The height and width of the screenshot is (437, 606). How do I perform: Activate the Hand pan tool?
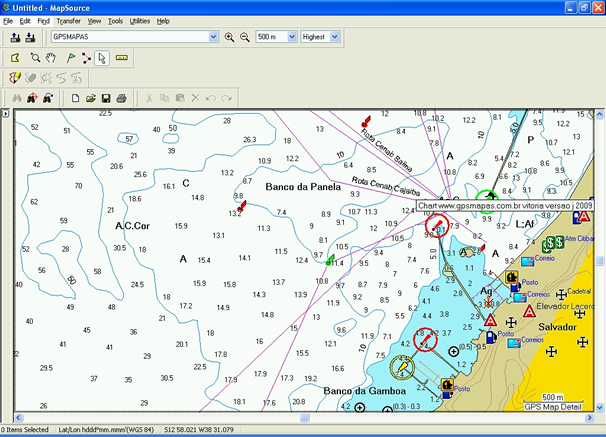49,58
